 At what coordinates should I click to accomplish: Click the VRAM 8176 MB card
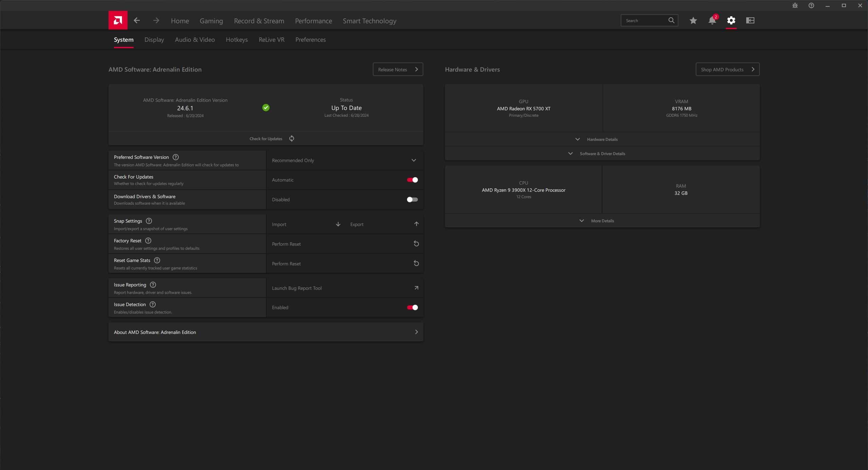(x=681, y=108)
